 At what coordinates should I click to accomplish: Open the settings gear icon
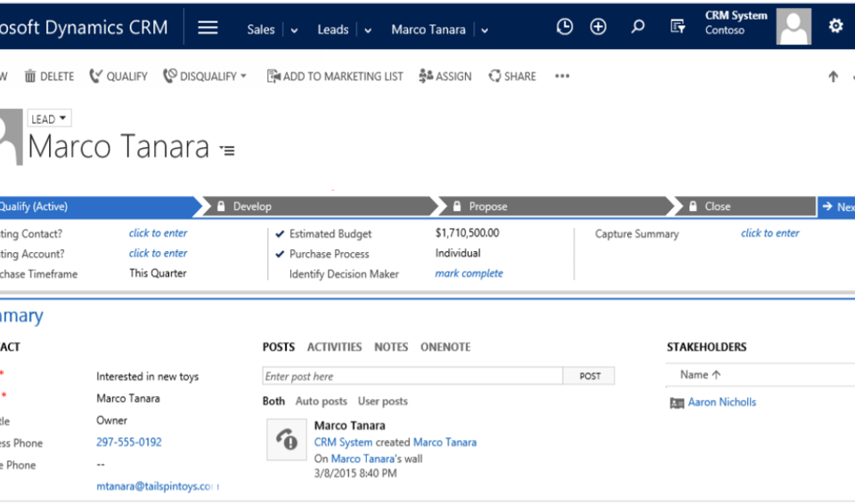[835, 26]
